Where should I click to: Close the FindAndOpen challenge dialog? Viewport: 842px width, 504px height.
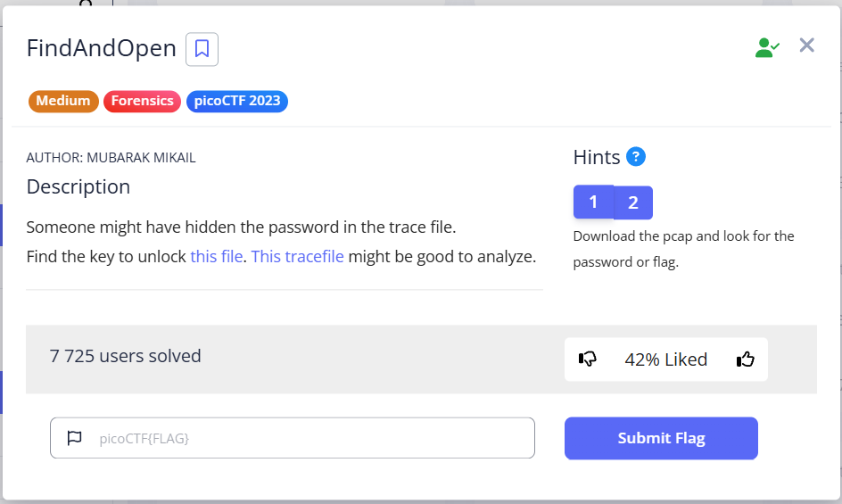point(807,45)
